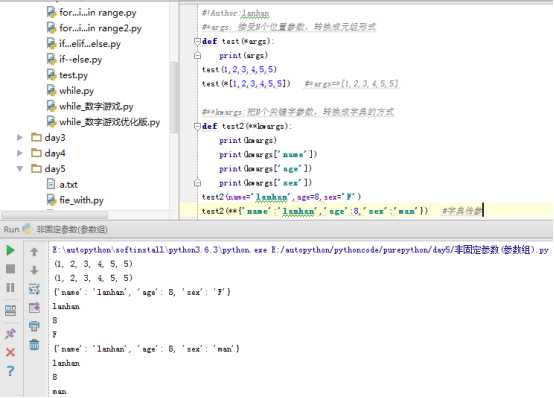This screenshot has height=398, width=554.
Task: Open help with the question mark icon
Action: pyautogui.click(x=10, y=371)
